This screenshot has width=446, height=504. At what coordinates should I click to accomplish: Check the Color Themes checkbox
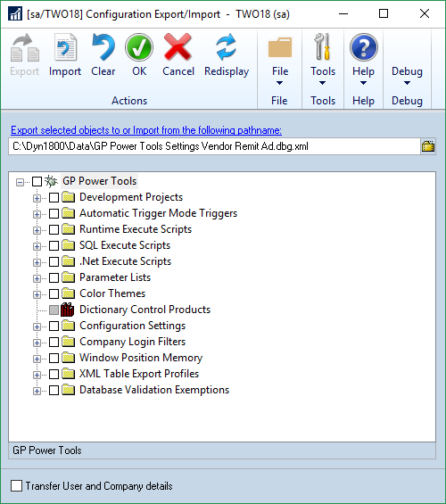click(x=54, y=293)
